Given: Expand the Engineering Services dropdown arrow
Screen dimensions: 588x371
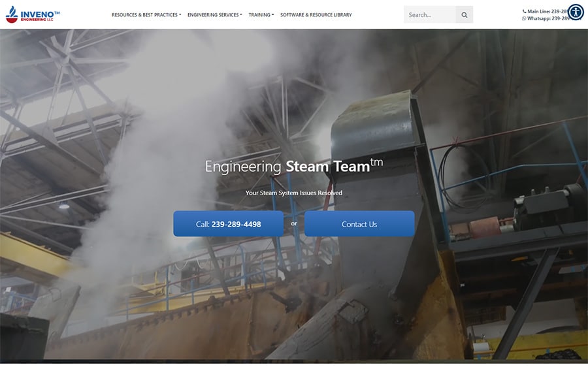Looking at the screenshot, I should click(241, 15).
